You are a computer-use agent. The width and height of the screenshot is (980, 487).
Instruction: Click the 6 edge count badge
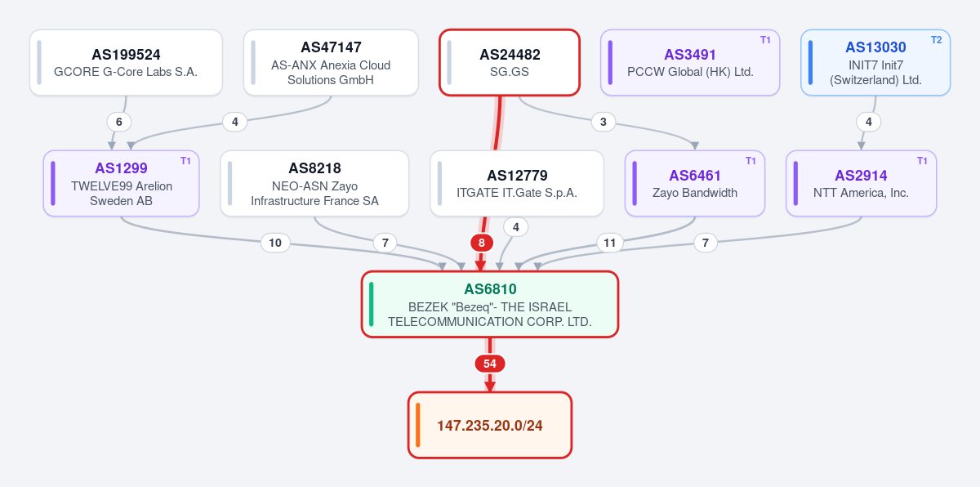pos(119,122)
